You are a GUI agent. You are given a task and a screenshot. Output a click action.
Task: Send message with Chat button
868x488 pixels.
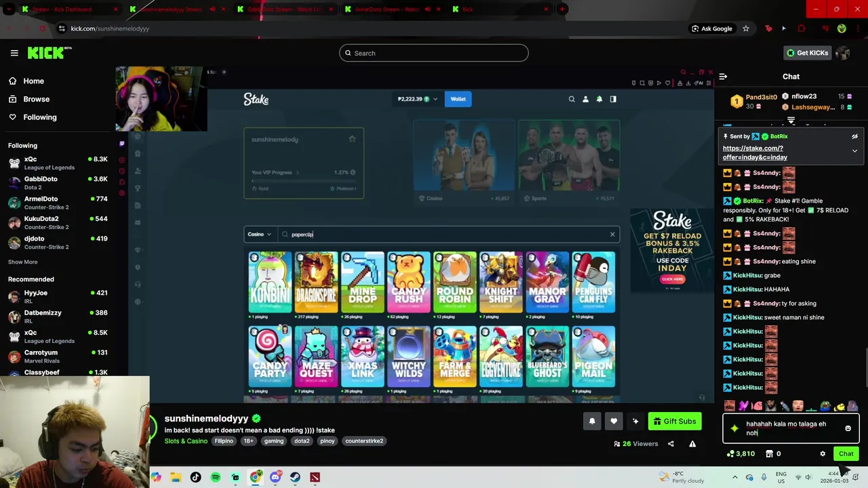pos(846,454)
